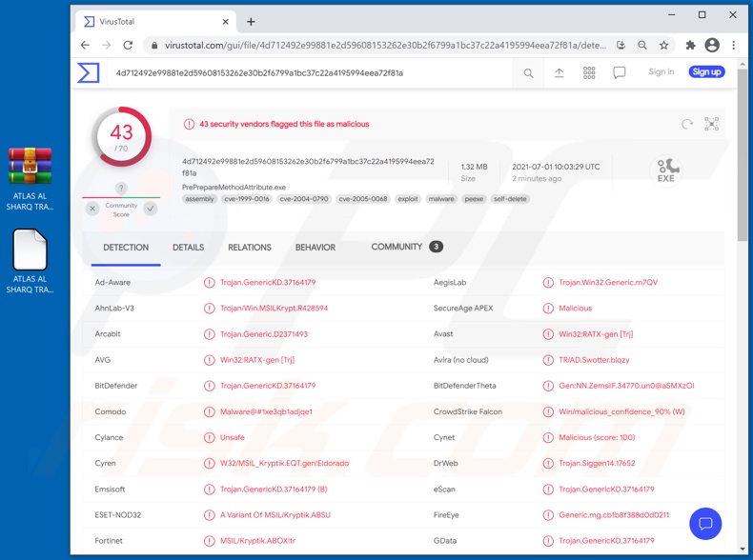This screenshot has height=560, width=753.
Task: Open the RELATIONS tab
Action: [250, 248]
